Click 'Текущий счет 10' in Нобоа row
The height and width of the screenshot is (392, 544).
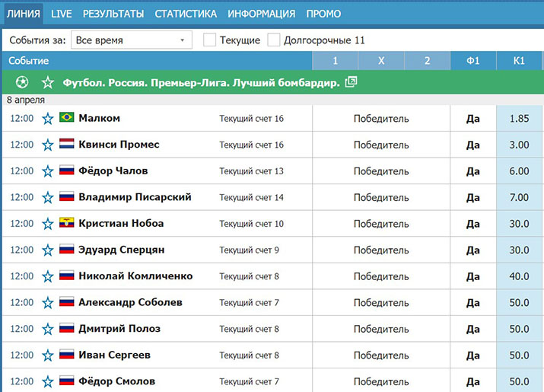pos(252,224)
